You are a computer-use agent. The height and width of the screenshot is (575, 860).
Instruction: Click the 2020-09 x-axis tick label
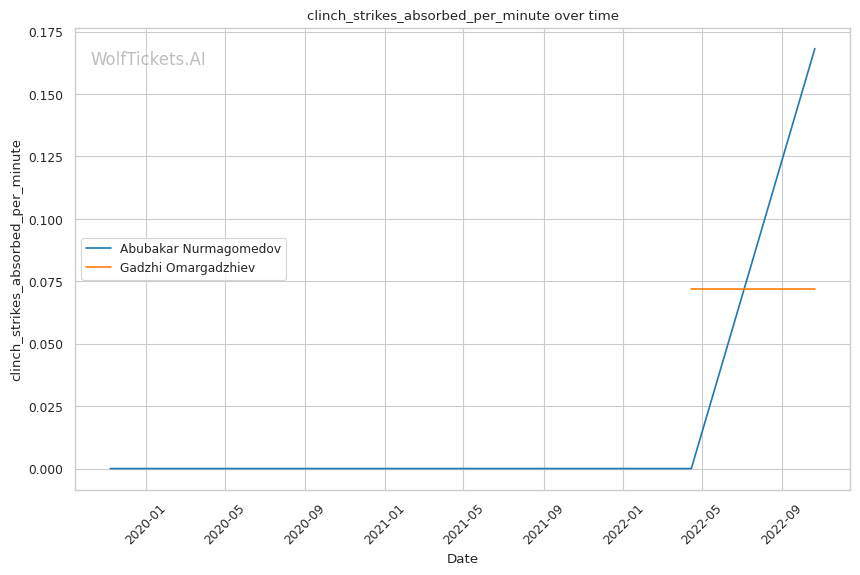pos(304,525)
